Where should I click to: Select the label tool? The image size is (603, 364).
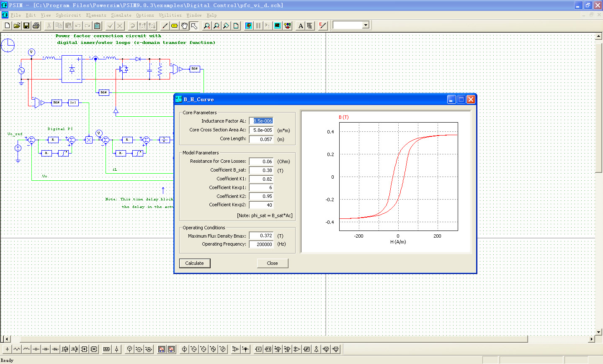pyautogui.click(x=175, y=26)
